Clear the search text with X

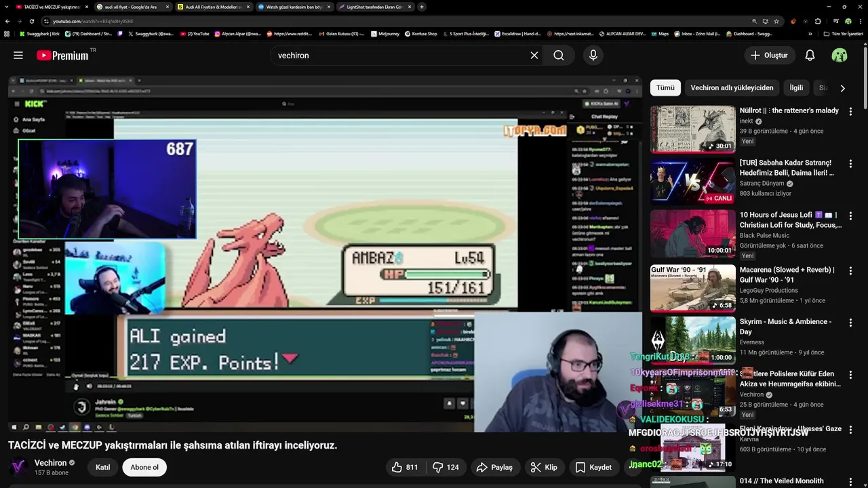click(534, 56)
